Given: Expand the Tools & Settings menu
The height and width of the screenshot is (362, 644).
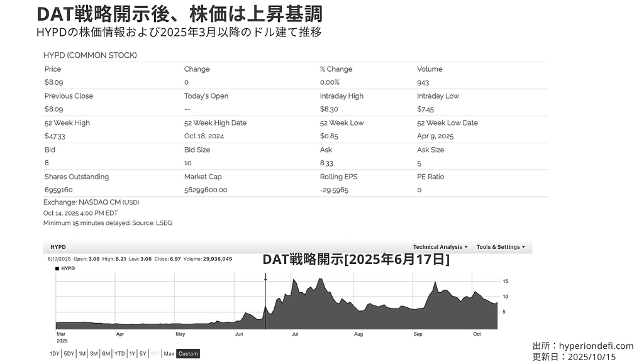Looking at the screenshot, I should pos(501,247).
